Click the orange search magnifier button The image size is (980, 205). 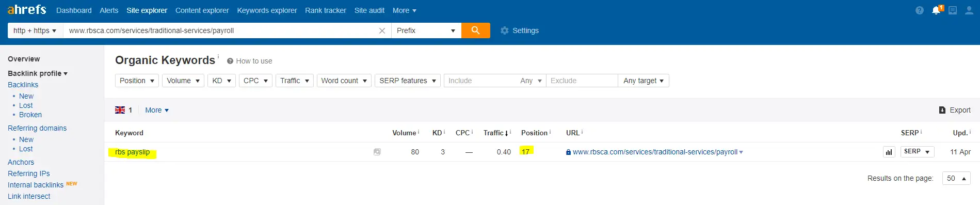[476, 30]
